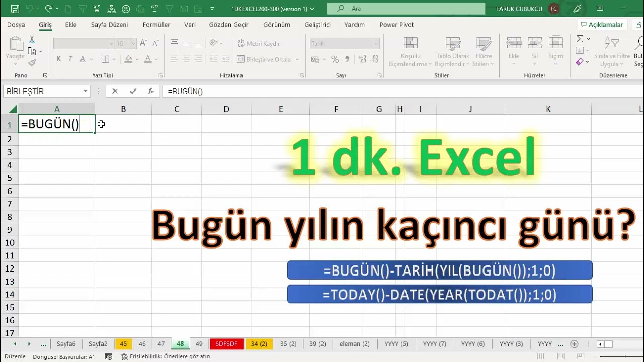Expand the file name version dropdown
The image size is (644, 362).
(312, 9)
